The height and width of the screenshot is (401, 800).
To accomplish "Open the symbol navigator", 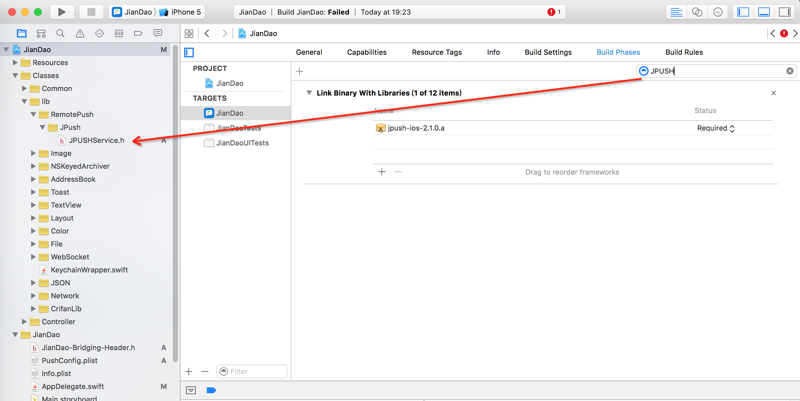I will [x=41, y=34].
